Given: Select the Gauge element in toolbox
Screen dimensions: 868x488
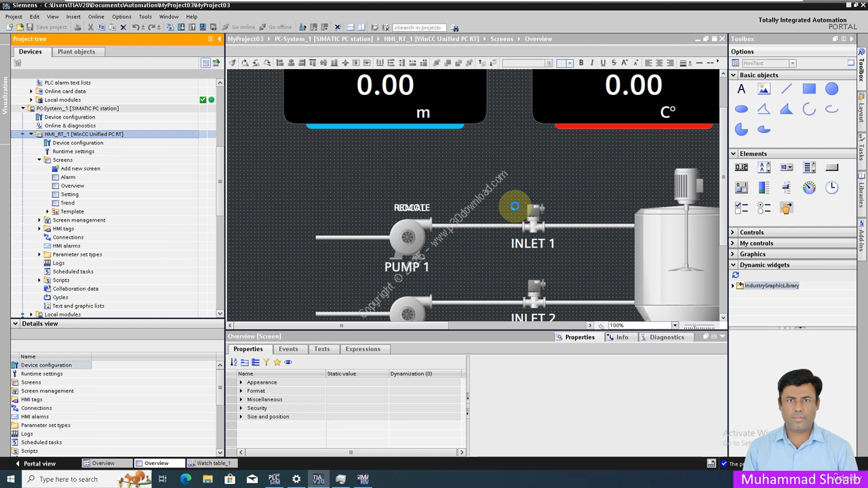Looking at the screenshot, I should click(x=809, y=188).
